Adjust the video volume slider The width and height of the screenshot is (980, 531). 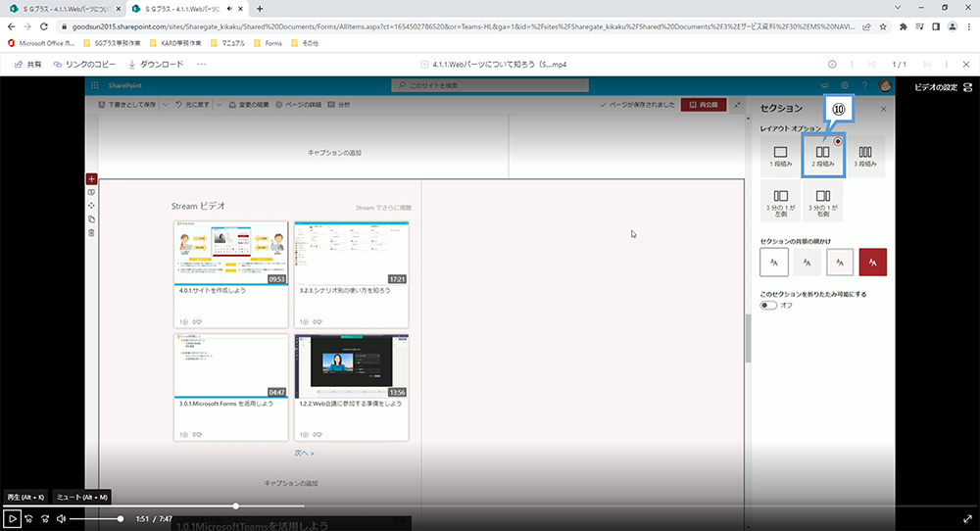point(95,518)
